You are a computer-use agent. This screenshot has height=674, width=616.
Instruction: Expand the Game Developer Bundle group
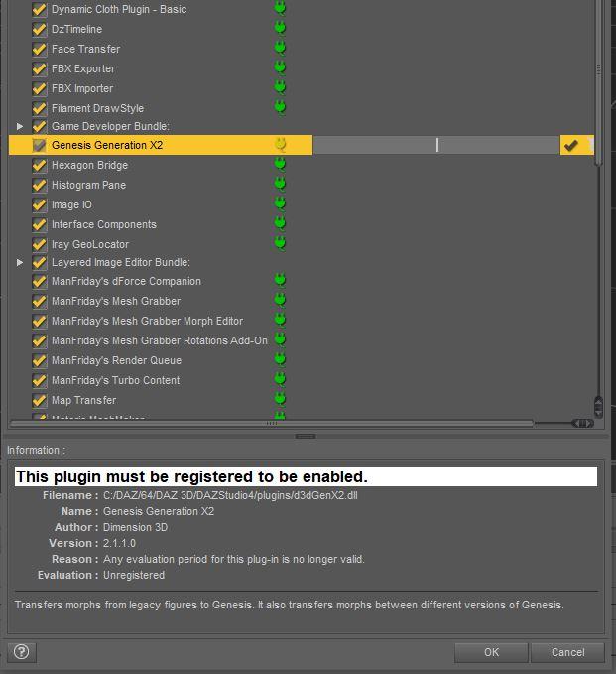click(x=19, y=126)
